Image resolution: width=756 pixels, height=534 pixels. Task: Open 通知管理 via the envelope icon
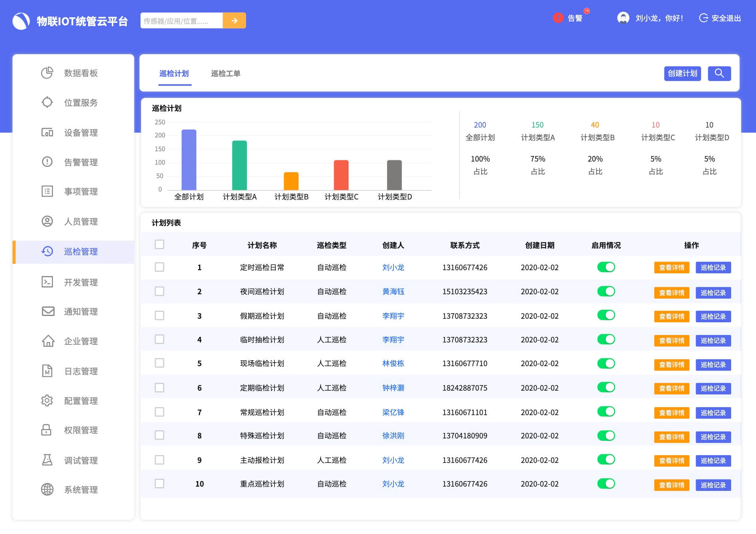coord(47,311)
